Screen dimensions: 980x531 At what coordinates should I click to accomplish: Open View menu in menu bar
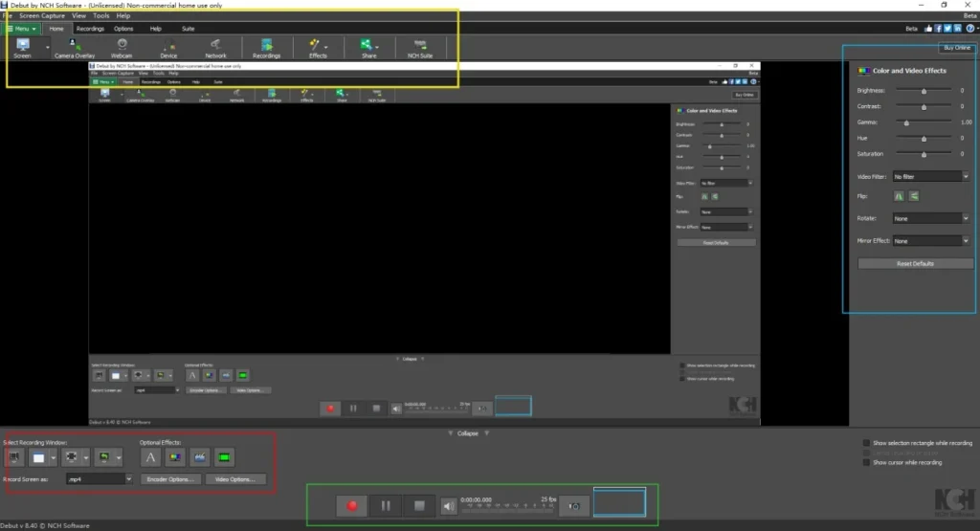tap(78, 15)
